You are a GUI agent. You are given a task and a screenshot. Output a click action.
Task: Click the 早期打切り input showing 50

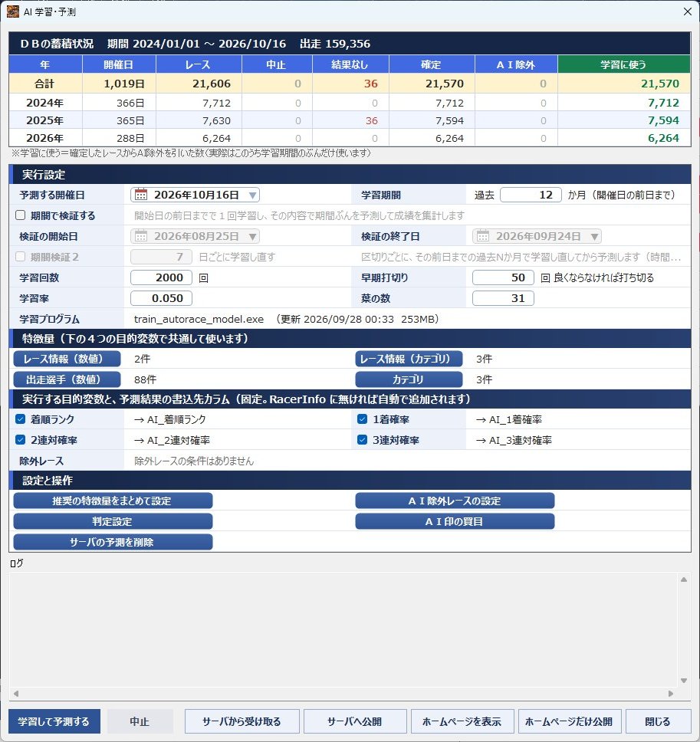[x=503, y=277]
